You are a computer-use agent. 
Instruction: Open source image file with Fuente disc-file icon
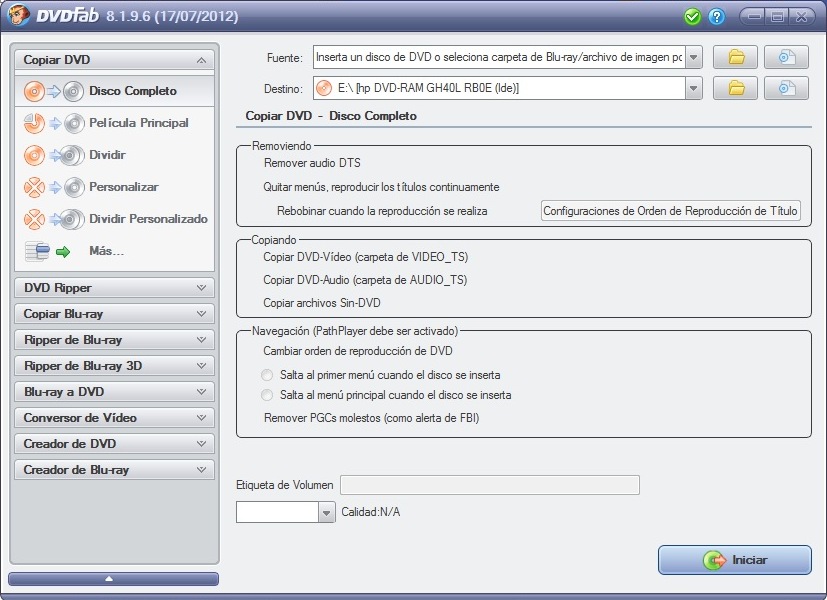[x=786, y=57]
